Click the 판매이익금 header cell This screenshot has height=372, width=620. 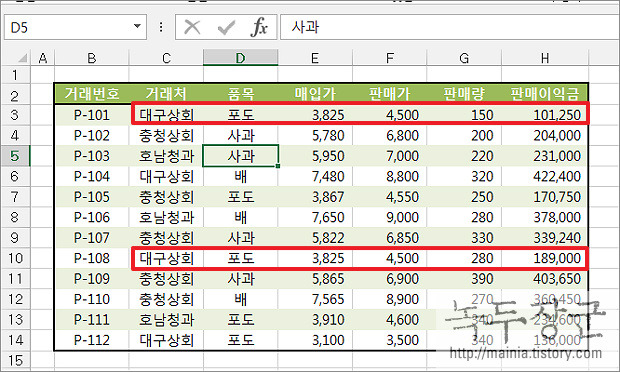pyautogui.click(x=545, y=94)
